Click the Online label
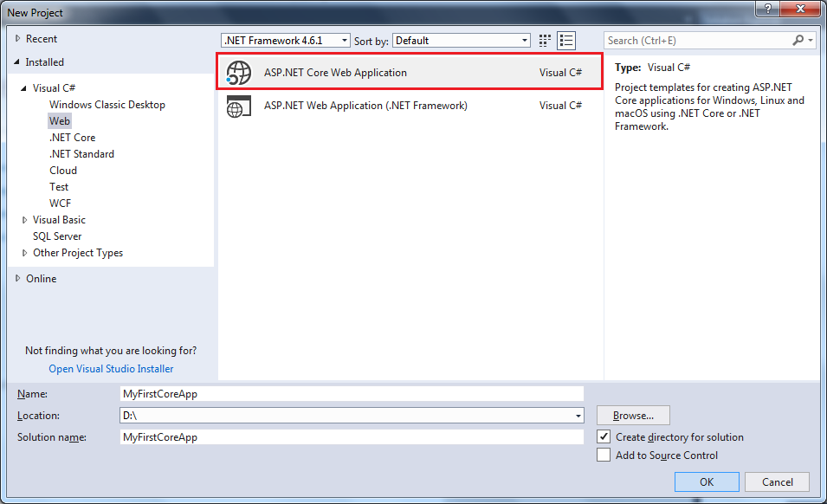Viewport: 827px width, 504px height. click(42, 278)
